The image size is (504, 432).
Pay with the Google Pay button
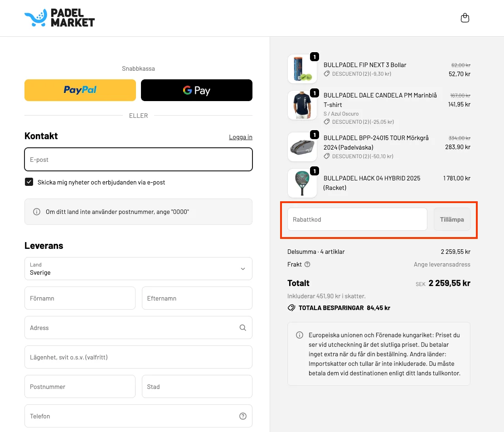(x=196, y=90)
